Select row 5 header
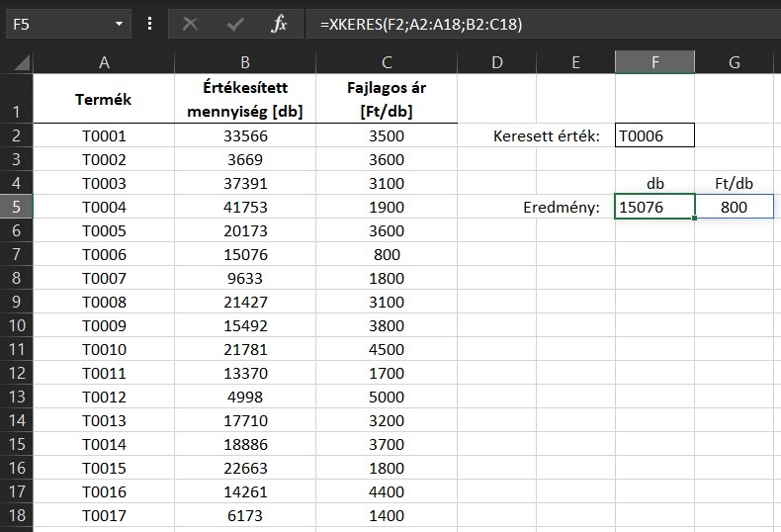The height and width of the screenshot is (532, 781). tap(16, 208)
